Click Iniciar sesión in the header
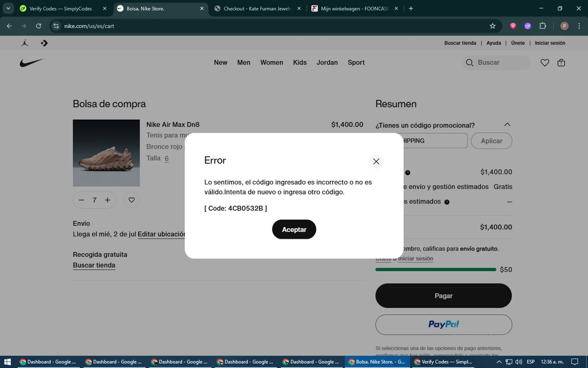 click(x=550, y=43)
